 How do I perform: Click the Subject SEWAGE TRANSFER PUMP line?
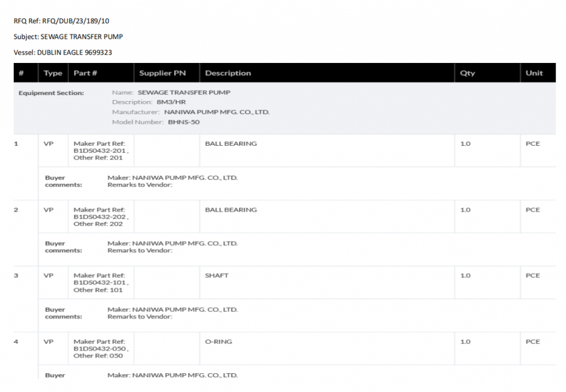68,37
